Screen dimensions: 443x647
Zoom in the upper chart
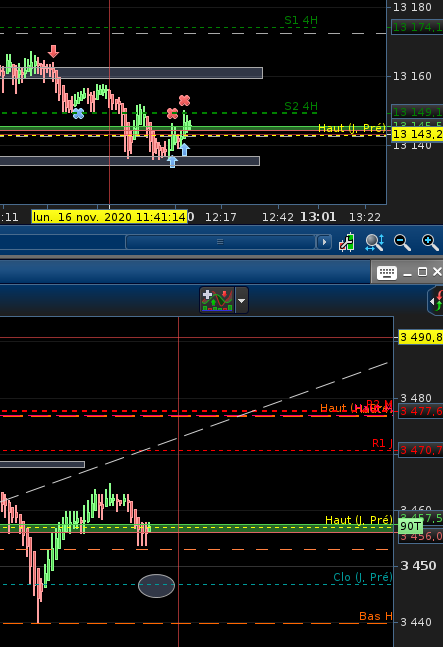coord(430,242)
